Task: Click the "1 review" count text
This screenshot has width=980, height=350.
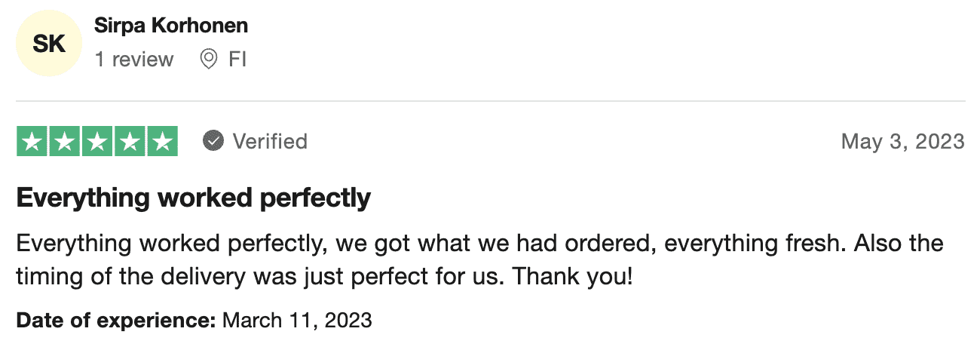Action: [134, 59]
